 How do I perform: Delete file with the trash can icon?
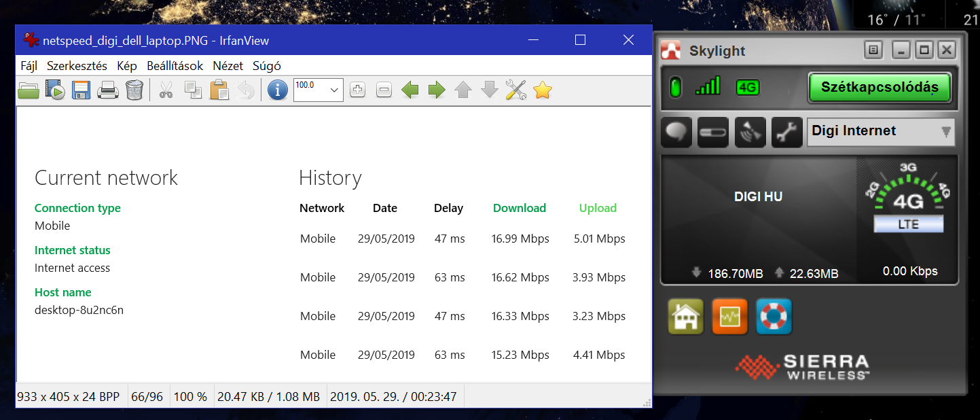tap(134, 90)
